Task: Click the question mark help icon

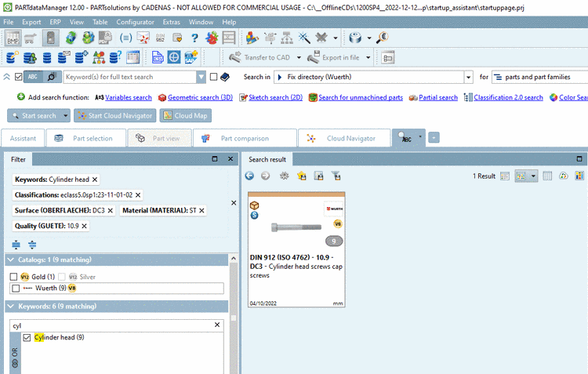Action: [x=194, y=38]
